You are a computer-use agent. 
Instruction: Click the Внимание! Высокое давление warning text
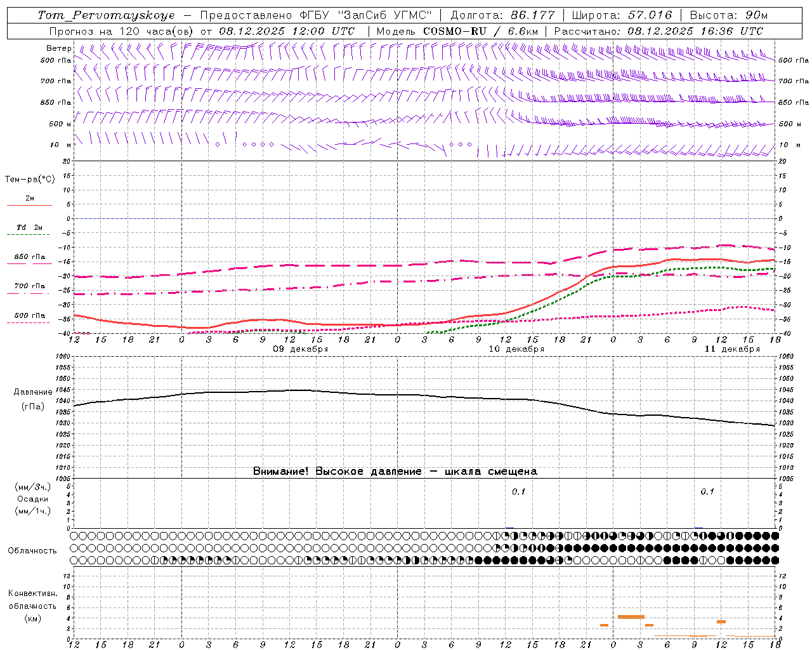coord(395,472)
